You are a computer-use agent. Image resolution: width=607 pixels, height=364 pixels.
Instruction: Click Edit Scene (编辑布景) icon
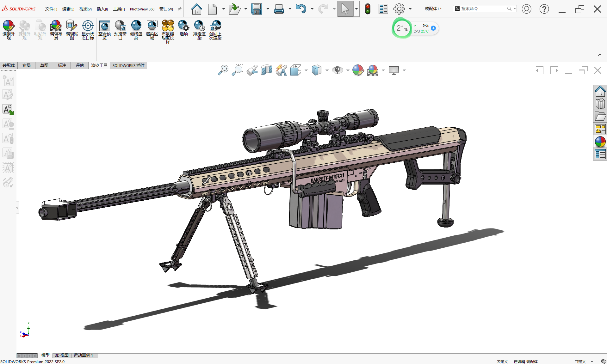(x=56, y=30)
